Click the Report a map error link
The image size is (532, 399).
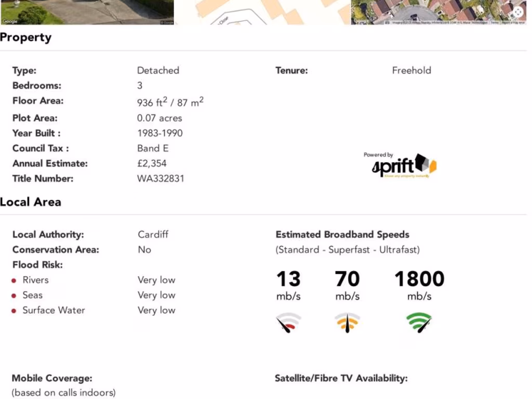[513, 22]
